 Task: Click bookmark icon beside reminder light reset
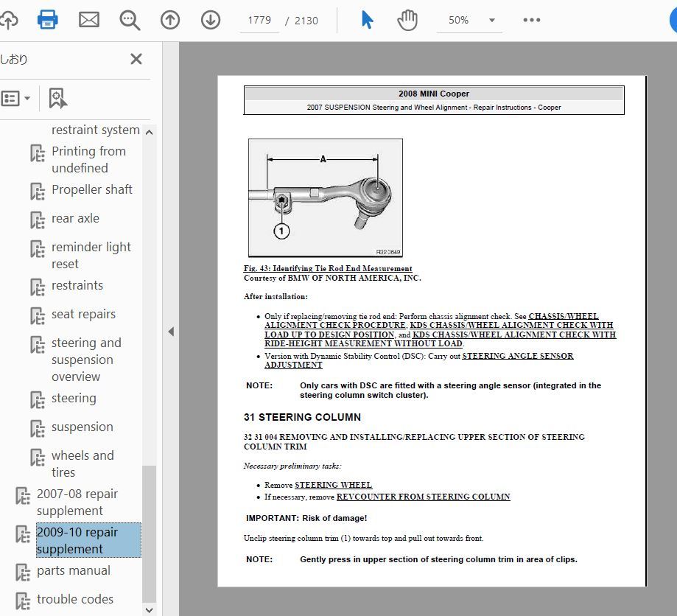tap(38, 249)
